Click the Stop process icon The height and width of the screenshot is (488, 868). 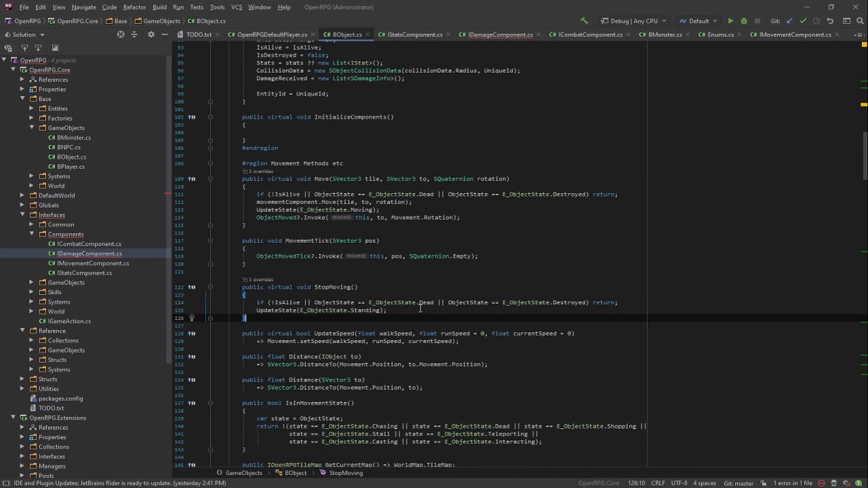(x=757, y=21)
